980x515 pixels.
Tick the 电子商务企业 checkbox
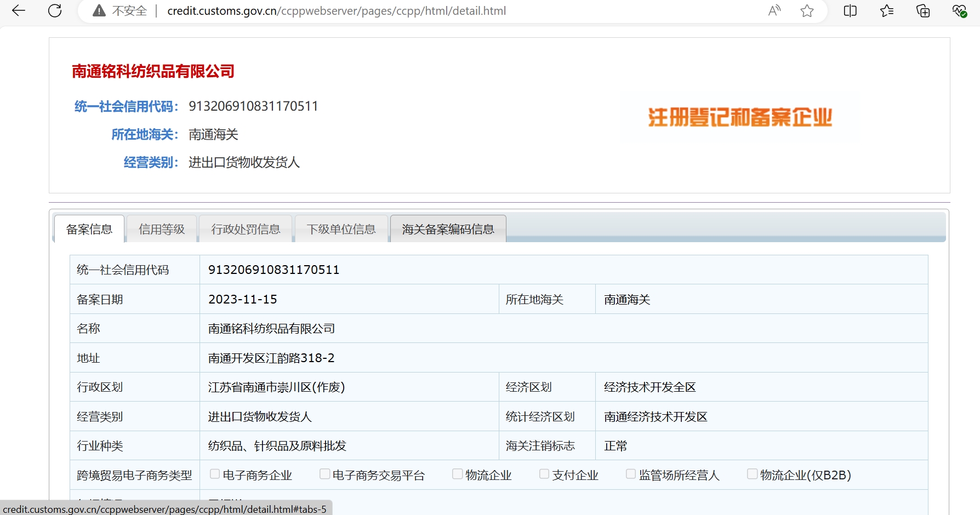pos(215,474)
